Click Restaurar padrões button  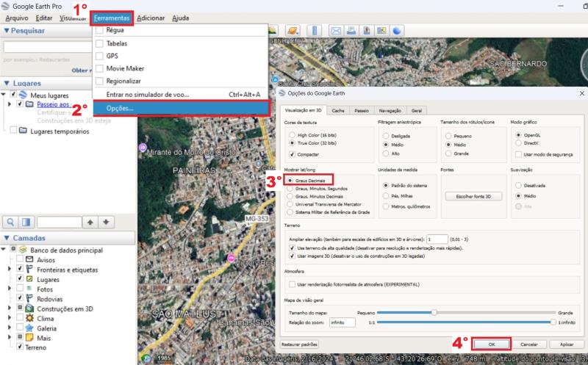299,344
